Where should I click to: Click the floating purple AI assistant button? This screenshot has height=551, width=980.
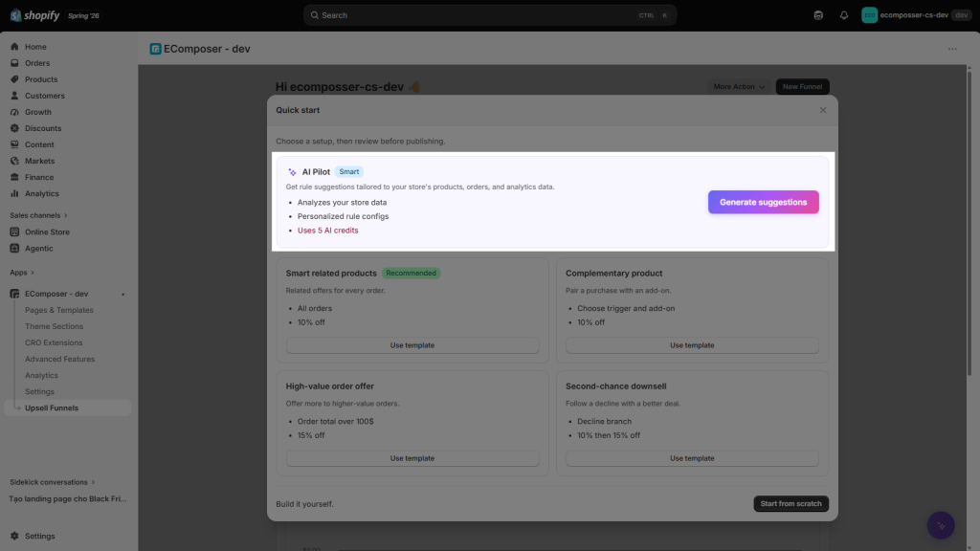pos(940,525)
